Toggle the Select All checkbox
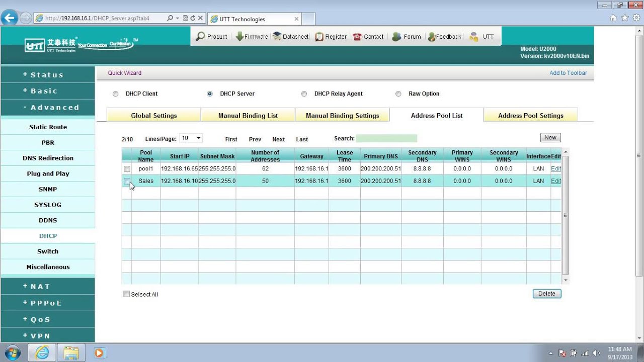644x362 pixels. point(127,294)
